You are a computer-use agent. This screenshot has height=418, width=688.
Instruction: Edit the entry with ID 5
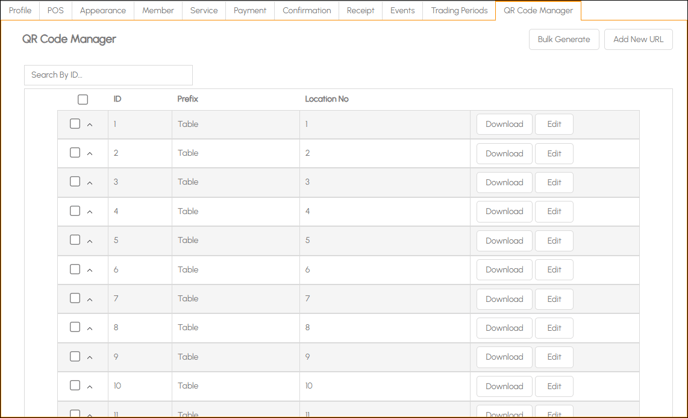click(554, 241)
